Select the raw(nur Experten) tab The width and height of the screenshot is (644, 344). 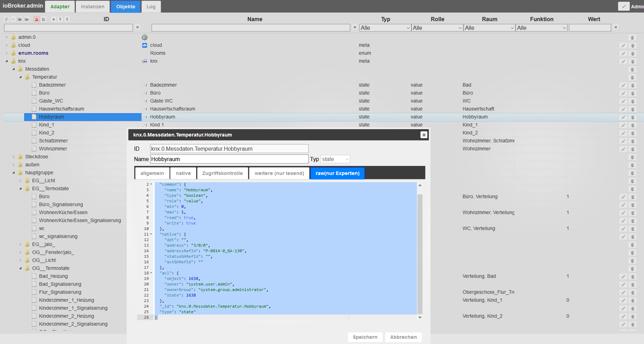[337, 173]
